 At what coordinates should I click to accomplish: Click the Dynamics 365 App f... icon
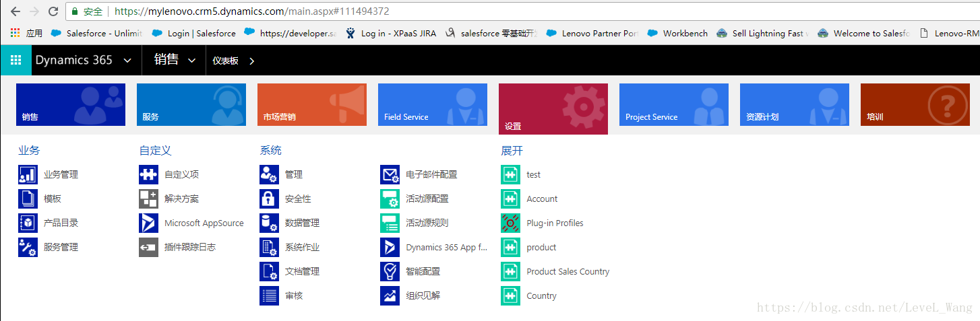[390, 247]
